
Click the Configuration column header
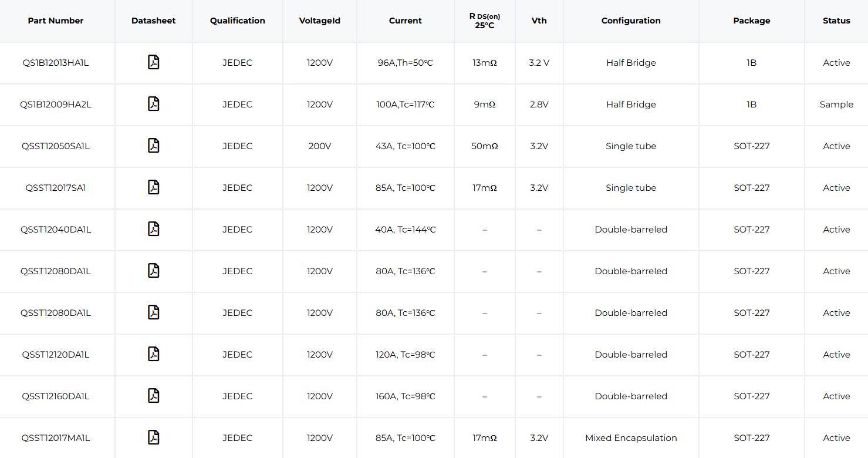tap(631, 21)
